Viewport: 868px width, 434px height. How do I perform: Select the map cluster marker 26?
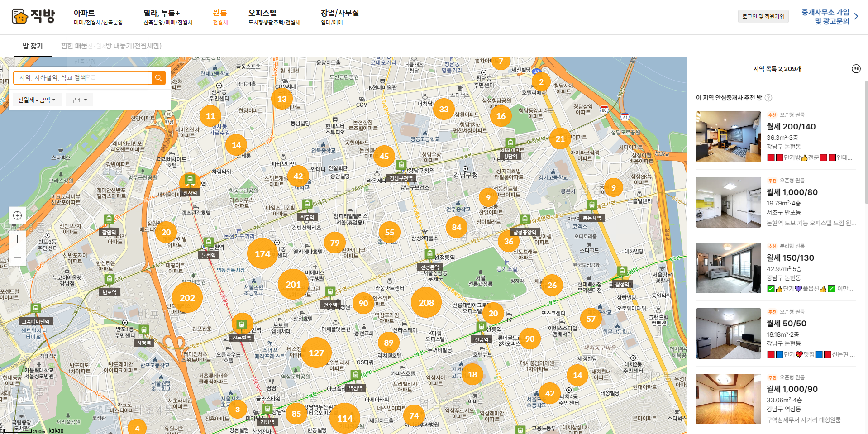point(552,285)
